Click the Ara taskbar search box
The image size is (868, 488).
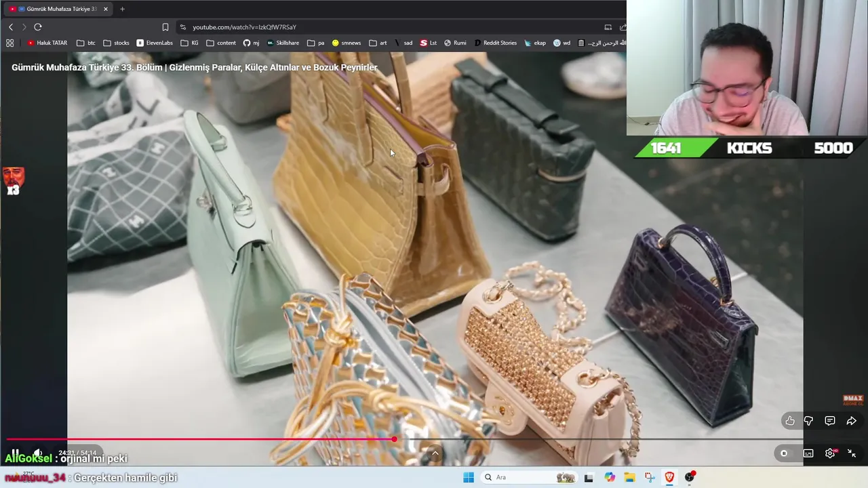click(530, 477)
